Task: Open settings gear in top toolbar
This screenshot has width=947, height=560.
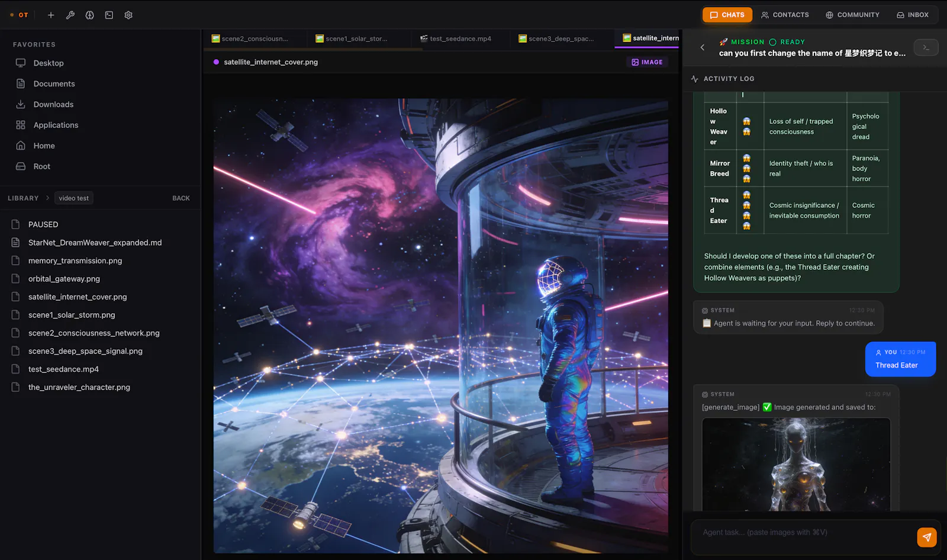Action: click(x=128, y=15)
